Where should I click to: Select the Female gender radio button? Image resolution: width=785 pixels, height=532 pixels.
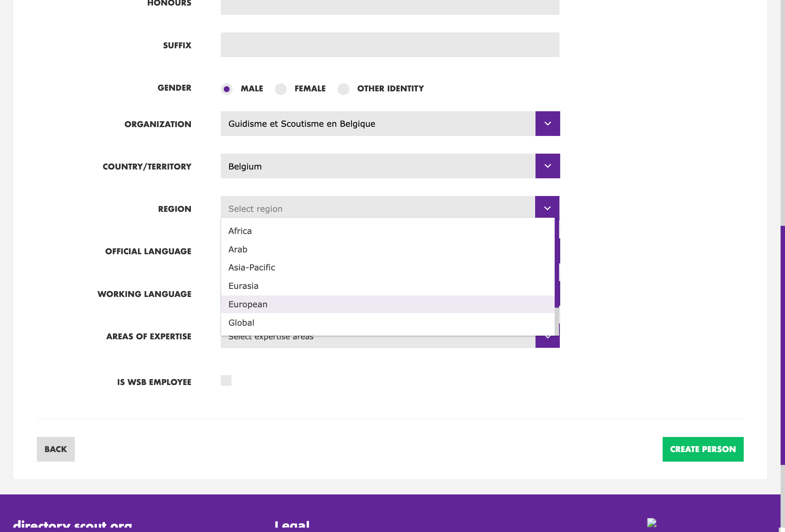[x=281, y=89]
